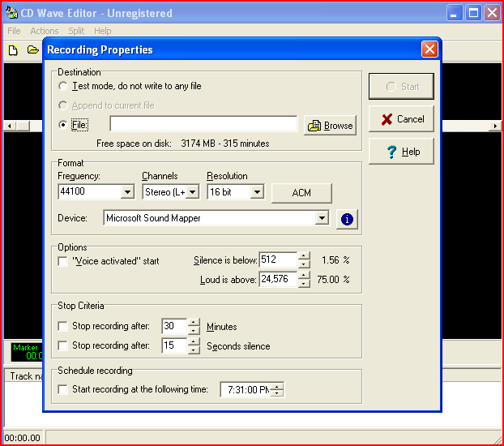The width and height of the screenshot is (504, 446).
Task: Increase the stop-after Minutes value
Action: (x=194, y=323)
